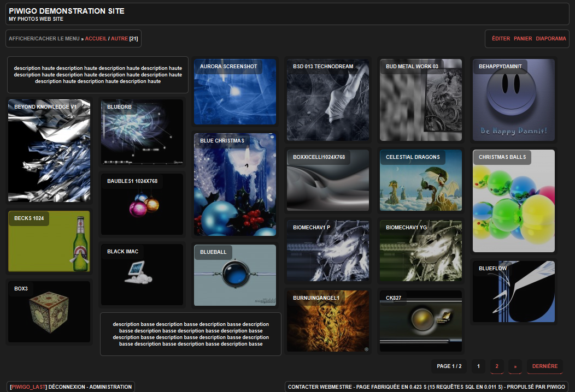Open the Burnuingangel1 thumbnail
Image resolution: width=575 pixels, height=392 pixels.
tap(328, 321)
